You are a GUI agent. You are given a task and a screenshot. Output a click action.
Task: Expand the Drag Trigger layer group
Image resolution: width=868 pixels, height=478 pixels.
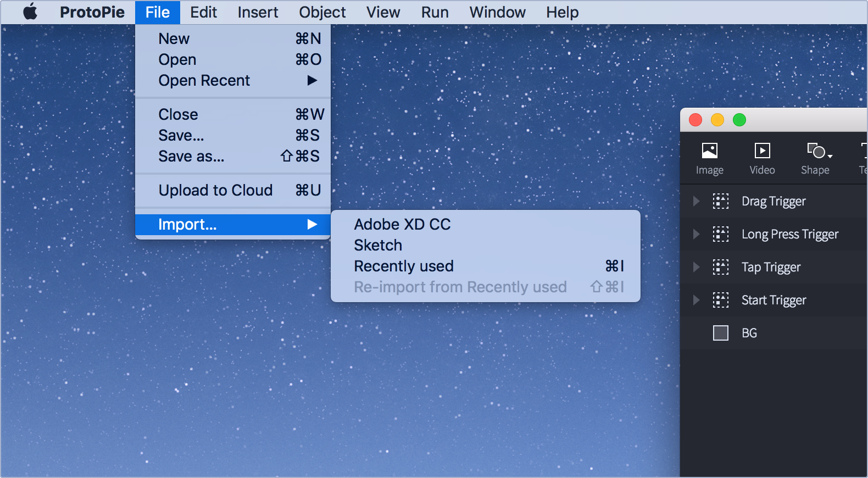click(x=697, y=201)
